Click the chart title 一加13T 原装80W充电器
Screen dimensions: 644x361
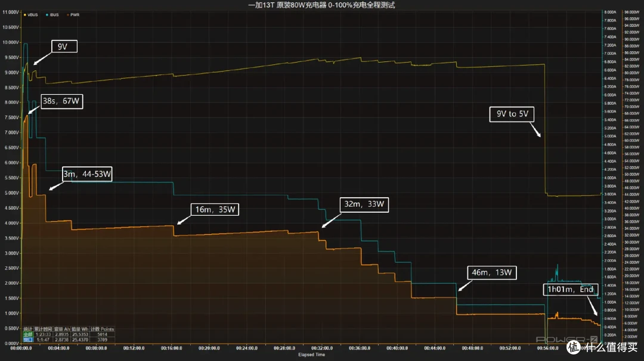[287, 5]
